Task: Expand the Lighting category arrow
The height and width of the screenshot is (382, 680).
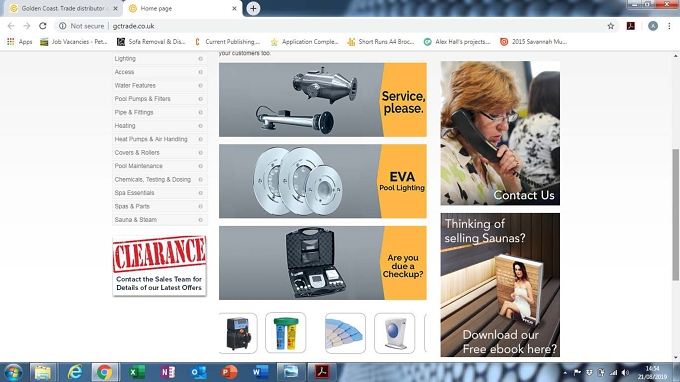Action: point(200,59)
